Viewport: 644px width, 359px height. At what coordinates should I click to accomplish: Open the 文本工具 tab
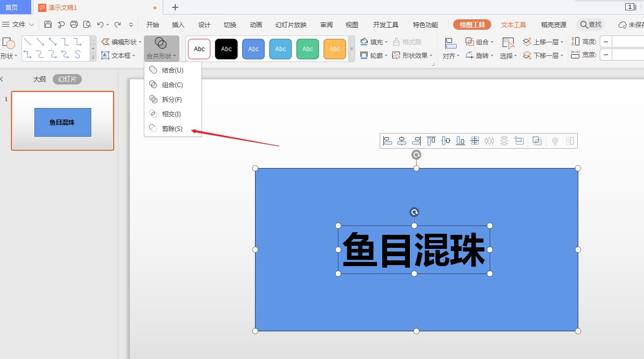[x=513, y=24]
